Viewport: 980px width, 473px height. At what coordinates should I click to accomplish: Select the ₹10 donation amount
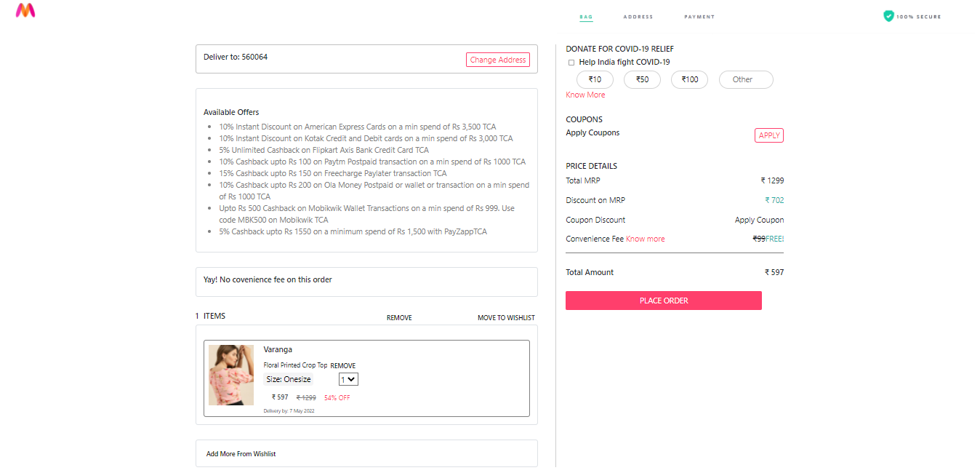(595, 79)
